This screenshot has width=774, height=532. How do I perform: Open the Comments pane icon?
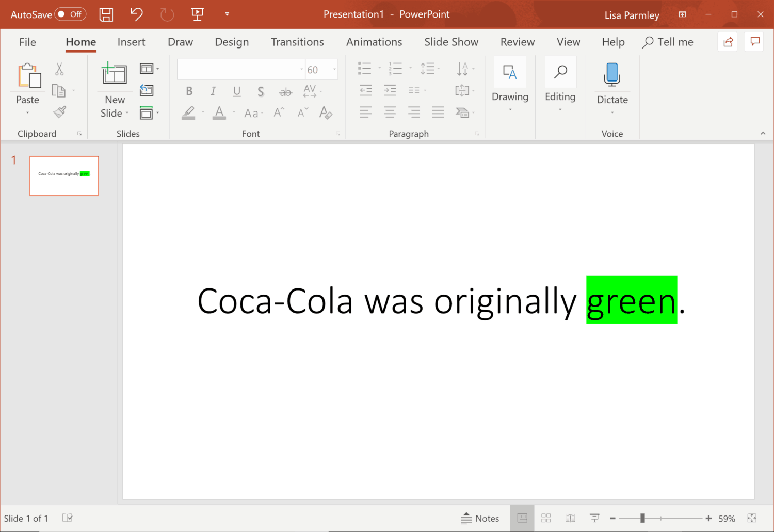pyautogui.click(x=755, y=42)
